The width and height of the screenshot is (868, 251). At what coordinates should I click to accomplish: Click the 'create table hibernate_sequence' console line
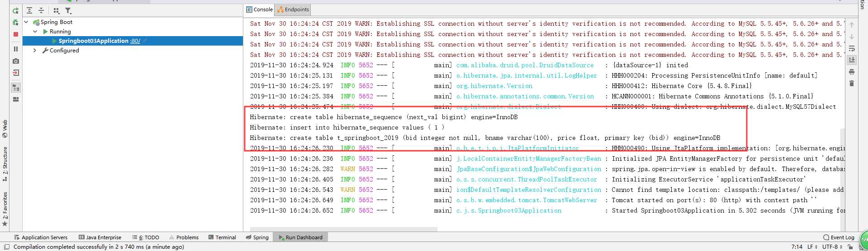click(384, 117)
